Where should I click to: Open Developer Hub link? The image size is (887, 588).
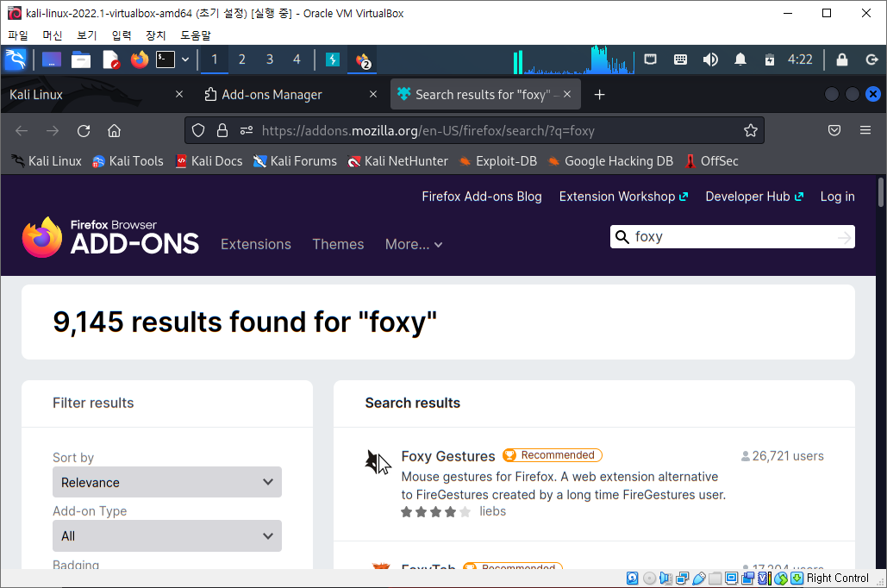click(754, 197)
